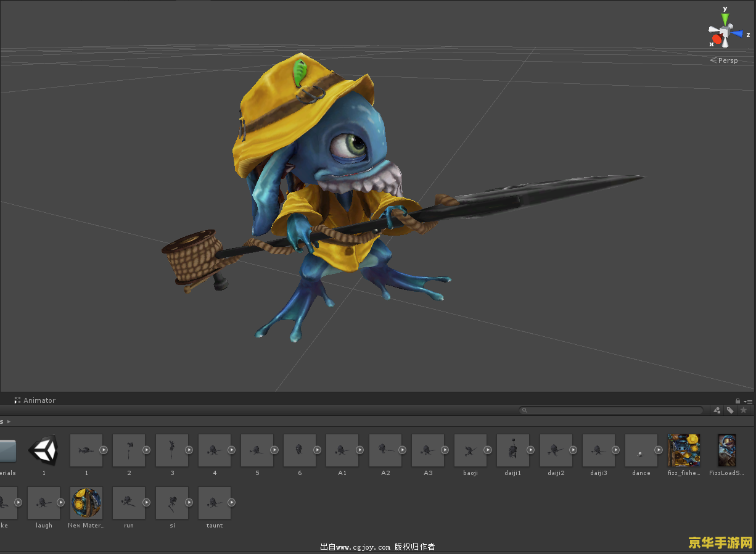This screenshot has width=756, height=554.
Task: Click the search-by-type filter icon
Action: 717,410
